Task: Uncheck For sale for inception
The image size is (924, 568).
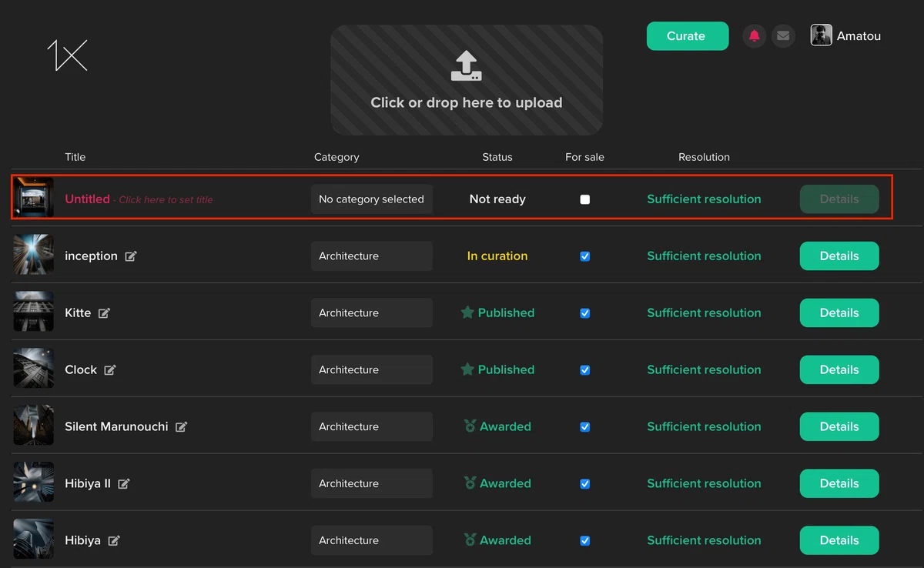Action: 585,256
